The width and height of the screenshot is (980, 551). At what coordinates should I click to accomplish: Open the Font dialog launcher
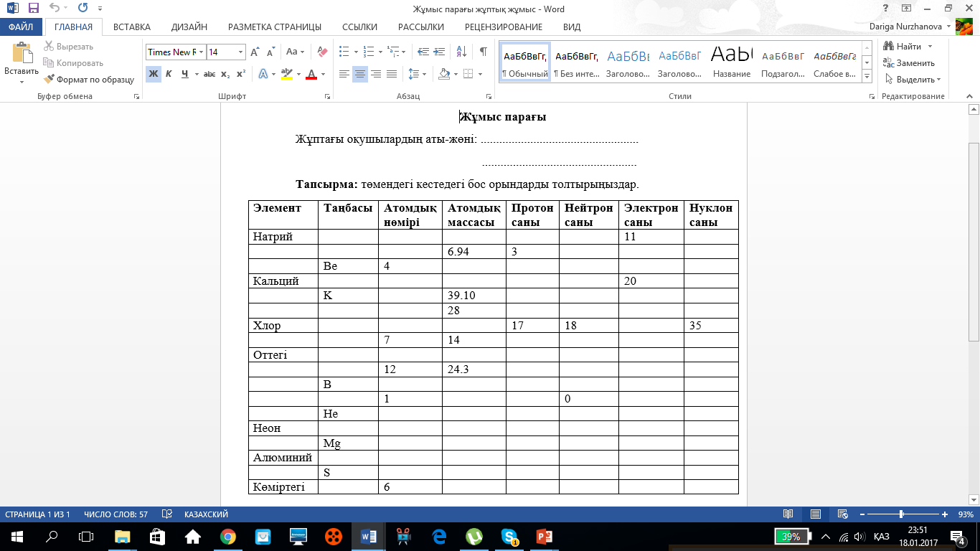pos(327,96)
